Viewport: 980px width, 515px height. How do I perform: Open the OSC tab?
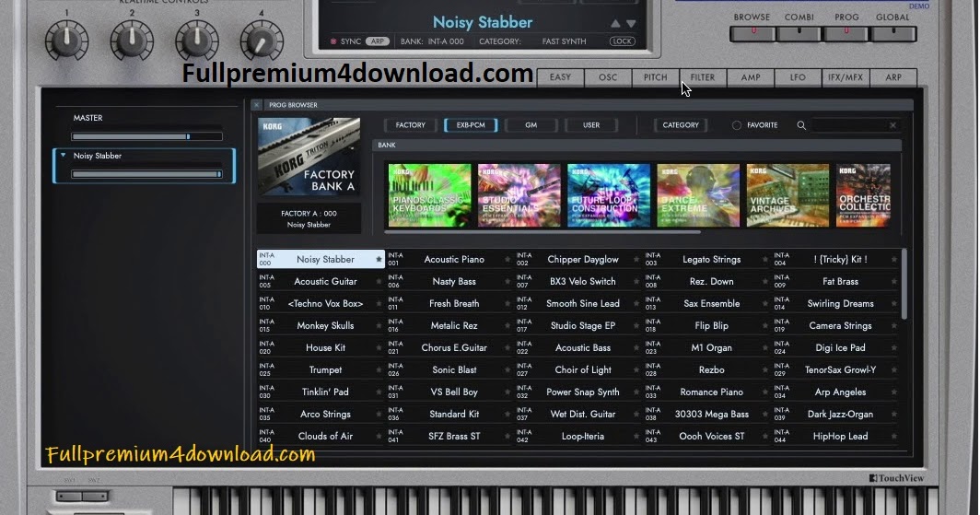coord(608,77)
